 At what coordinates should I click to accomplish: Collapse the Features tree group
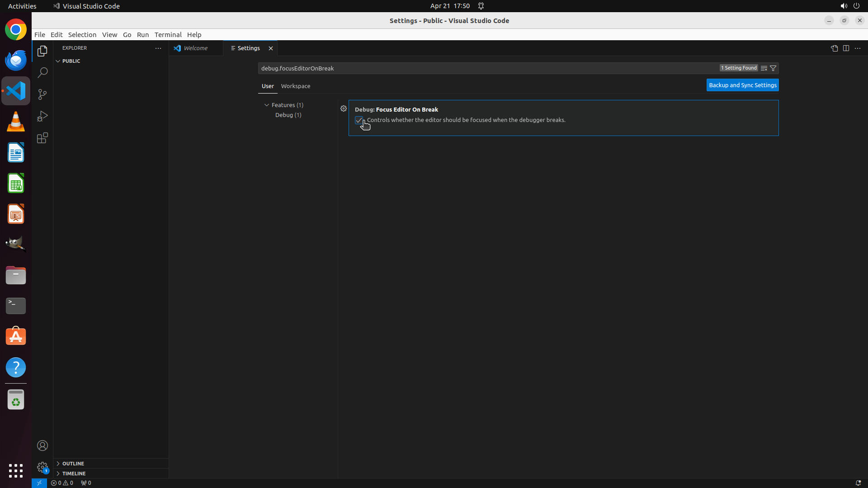tap(267, 105)
